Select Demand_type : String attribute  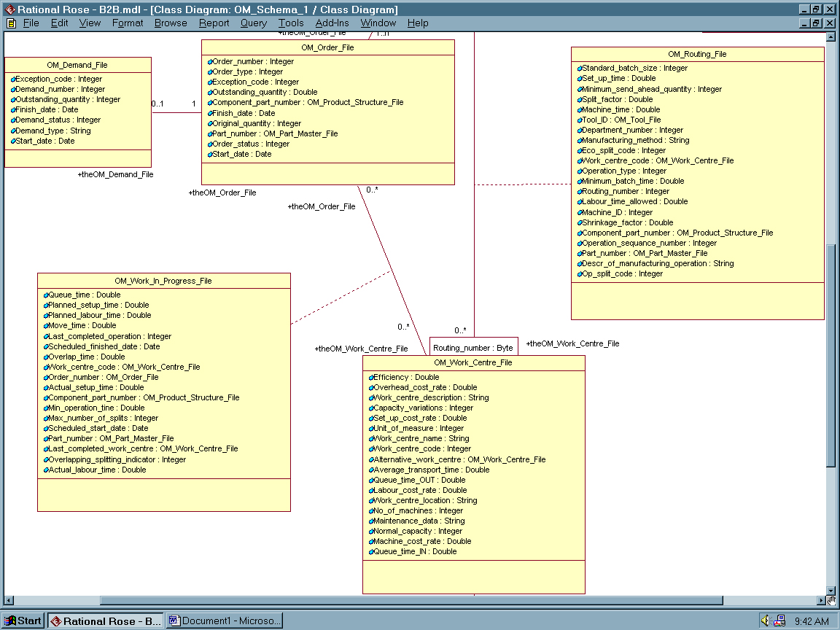(x=51, y=131)
